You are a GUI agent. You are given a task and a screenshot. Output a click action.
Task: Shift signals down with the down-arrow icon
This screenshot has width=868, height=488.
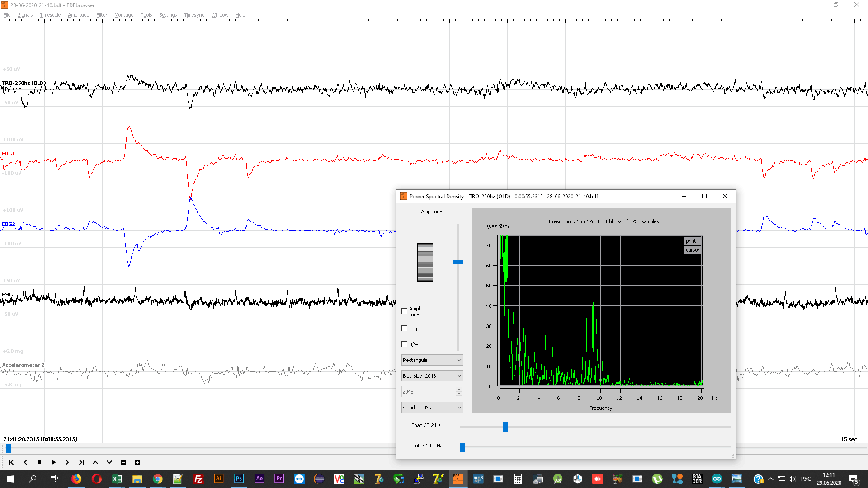pyautogui.click(x=109, y=462)
